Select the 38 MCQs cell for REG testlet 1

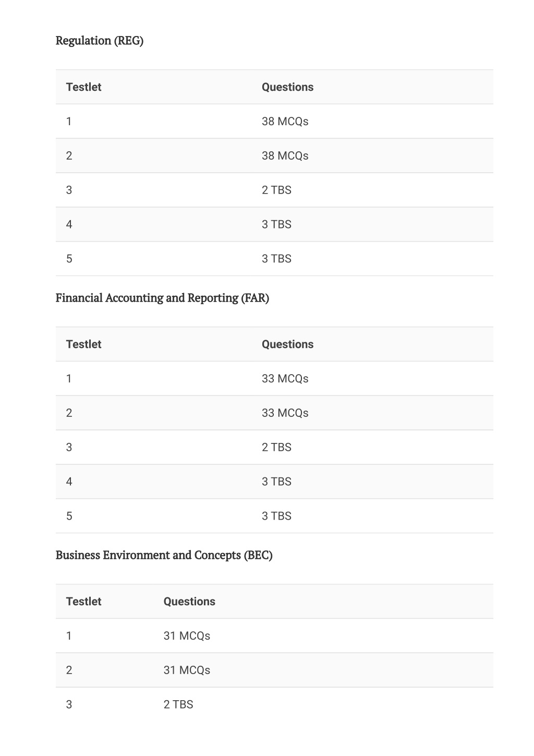point(285,122)
